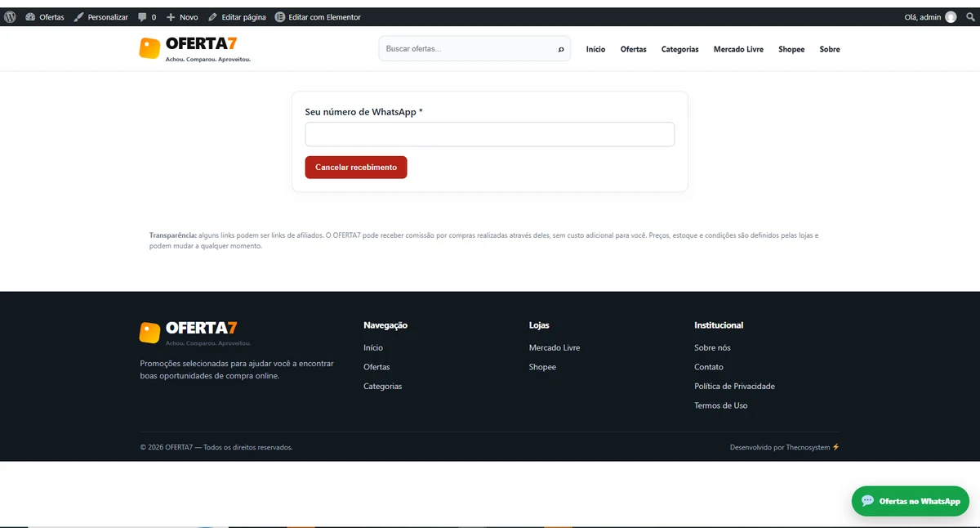Screen dimensions: 980x528
Task: Open footer Sobre nós link
Action: tap(712, 347)
